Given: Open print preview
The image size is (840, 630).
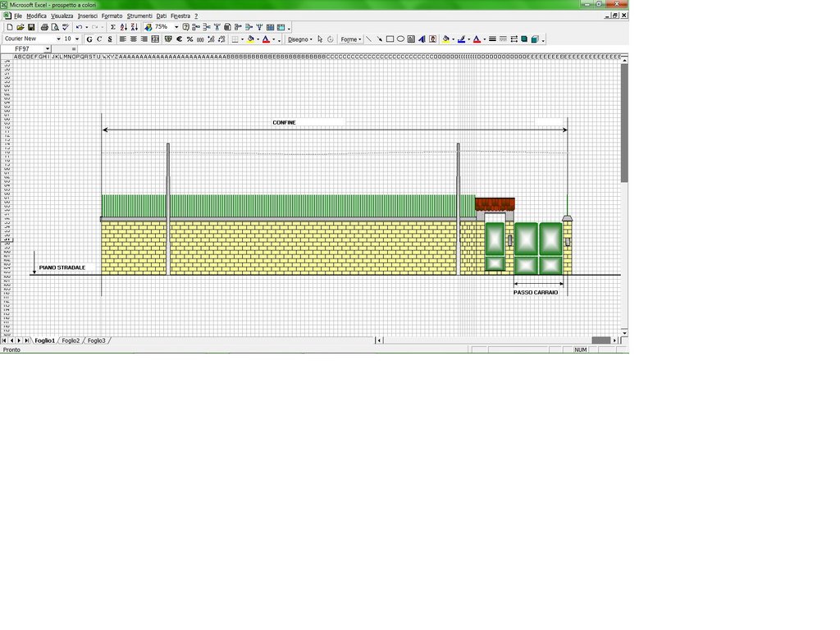Looking at the screenshot, I should 55,27.
